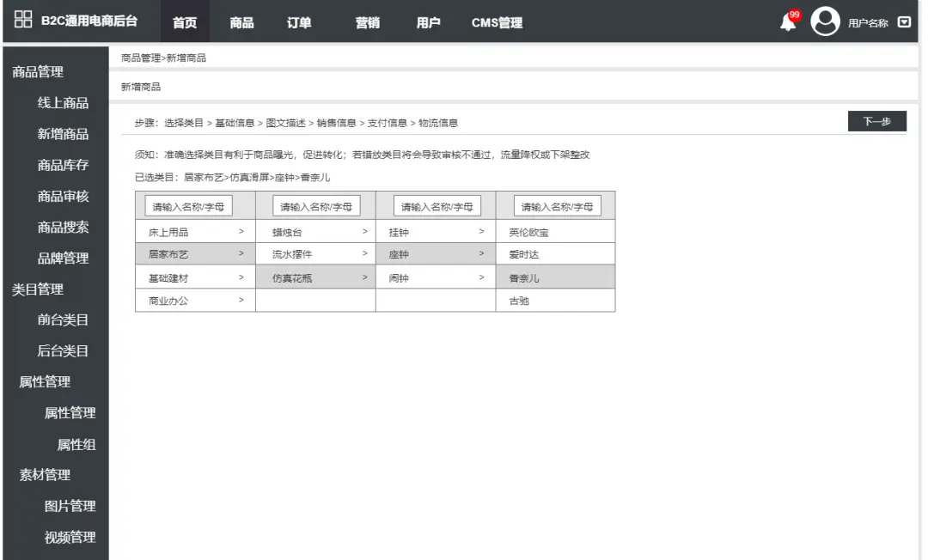This screenshot has height=560, width=928.
Task: Choose the 爱时达 brand
Action: [524, 254]
